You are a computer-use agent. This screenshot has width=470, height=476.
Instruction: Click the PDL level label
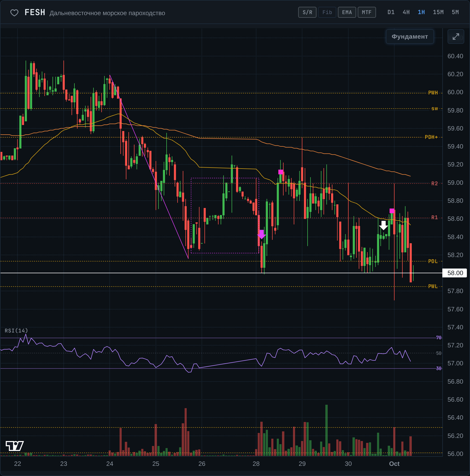pyautogui.click(x=433, y=261)
